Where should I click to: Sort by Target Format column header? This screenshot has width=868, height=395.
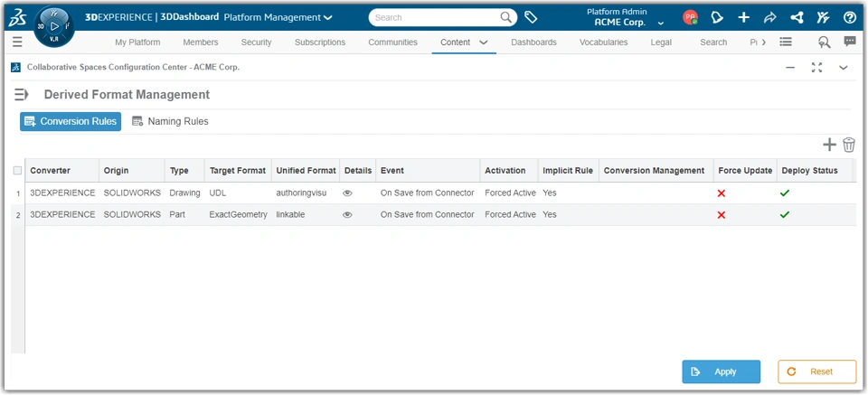238,171
